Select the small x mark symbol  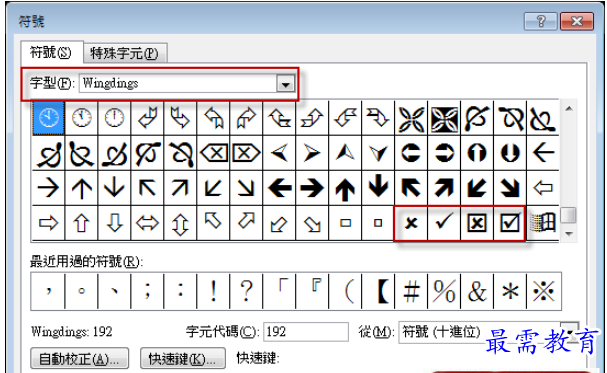tap(411, 223)
